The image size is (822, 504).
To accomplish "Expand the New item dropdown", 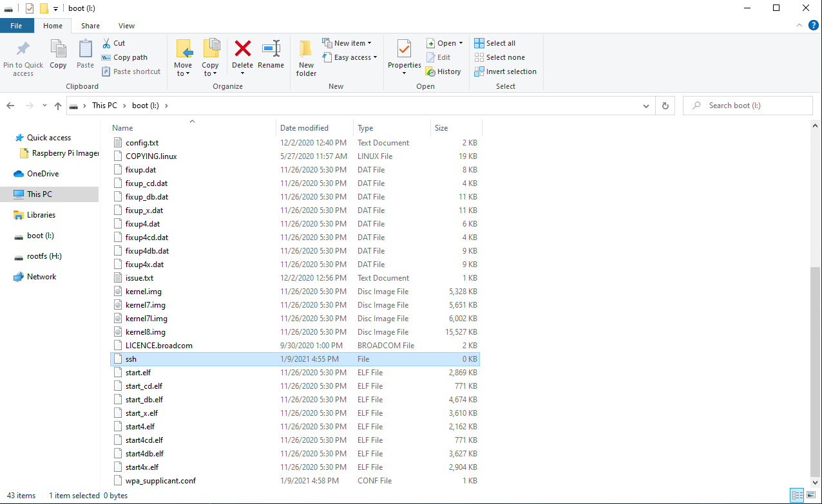I will [x=348, y=42].
